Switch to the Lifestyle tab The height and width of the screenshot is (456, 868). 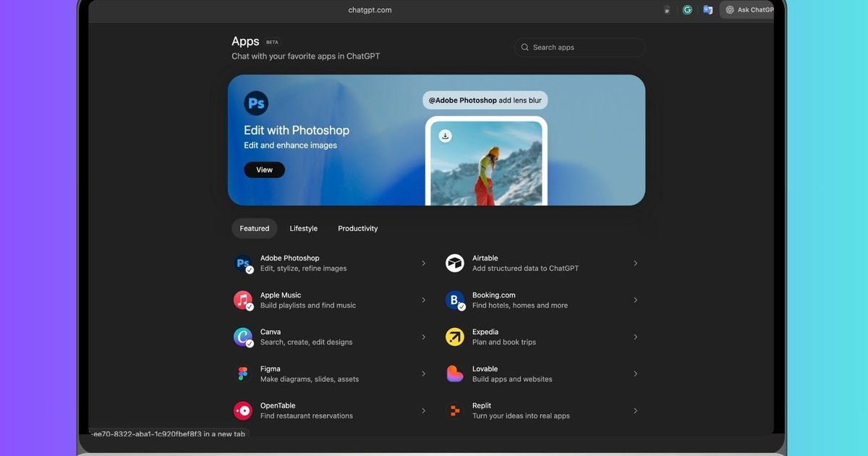coord(303,229)
